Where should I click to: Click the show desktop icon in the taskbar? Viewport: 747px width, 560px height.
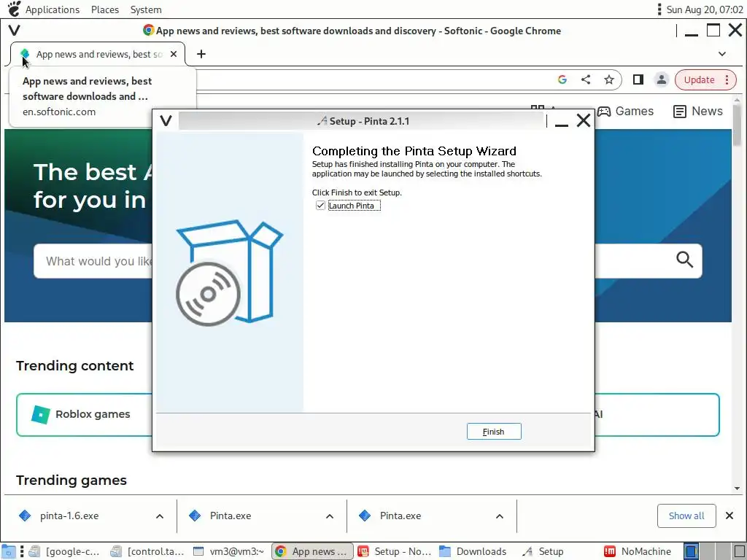point(8,551)
